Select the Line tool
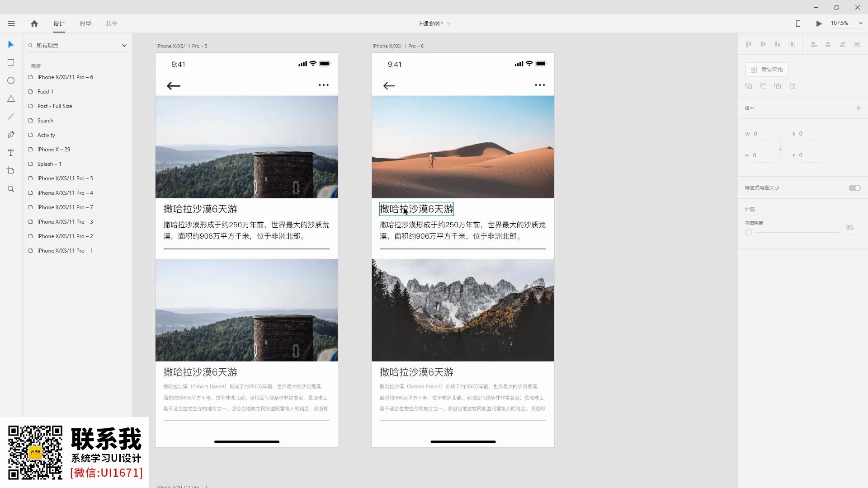Image resolution: width=868 pixels, height=488 pixels. click(11, 117)
